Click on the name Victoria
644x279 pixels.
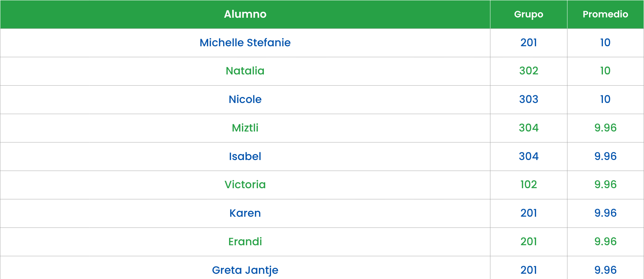(x=245, y=185)
